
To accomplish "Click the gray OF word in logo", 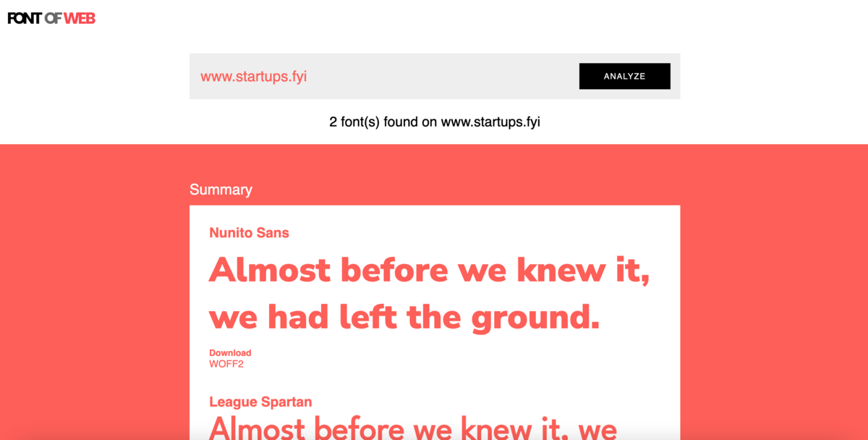I will tap(53, 18).
